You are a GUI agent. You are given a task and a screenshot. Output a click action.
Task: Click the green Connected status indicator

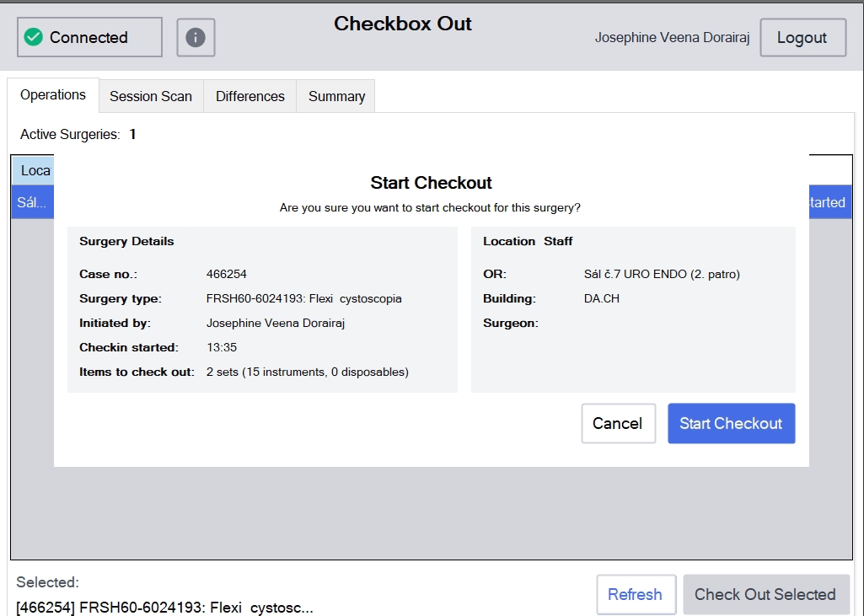click(89, 37)
